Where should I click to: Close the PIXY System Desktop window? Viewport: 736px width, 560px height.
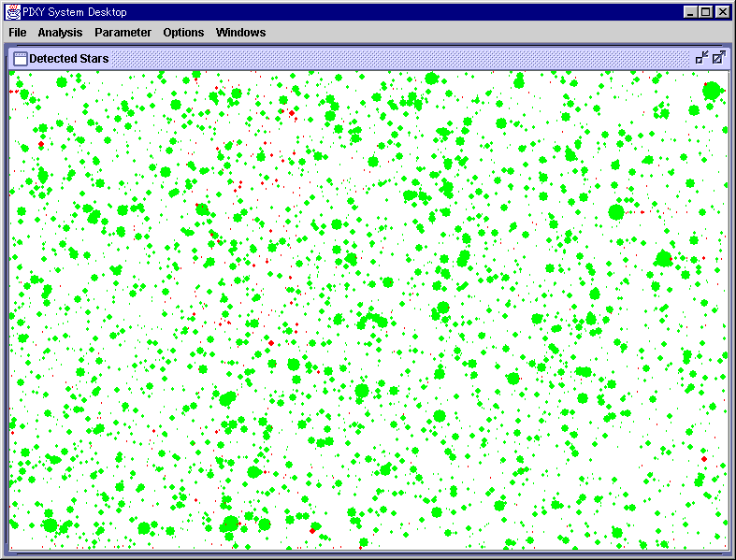click(x=722, y=12)
